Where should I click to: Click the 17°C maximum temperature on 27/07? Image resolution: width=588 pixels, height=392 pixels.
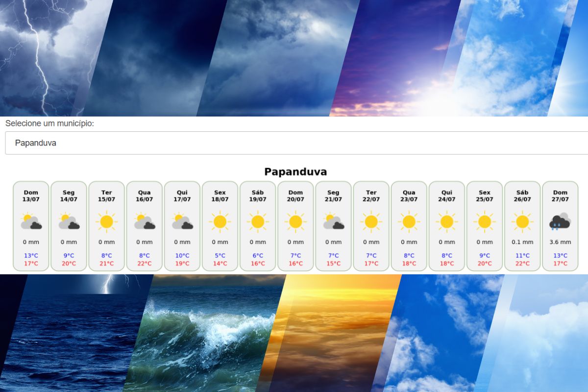click(560, 264)
